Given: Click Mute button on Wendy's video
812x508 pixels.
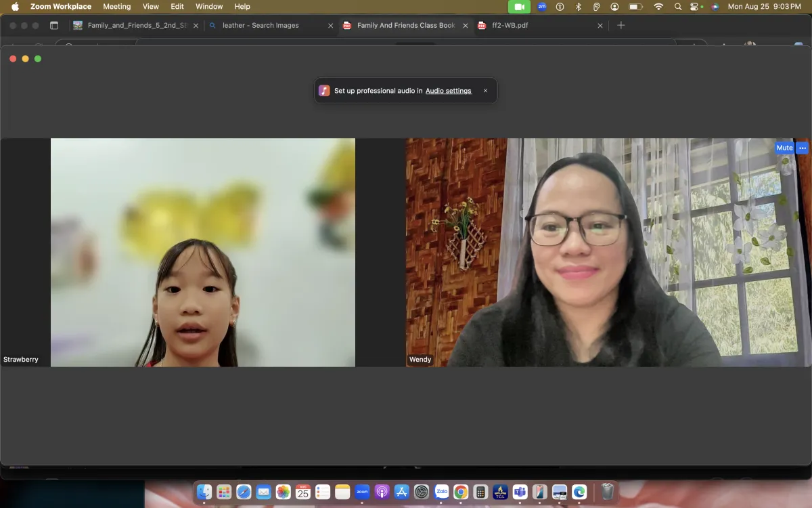Looking at the screenshot, I should (784, 148).
